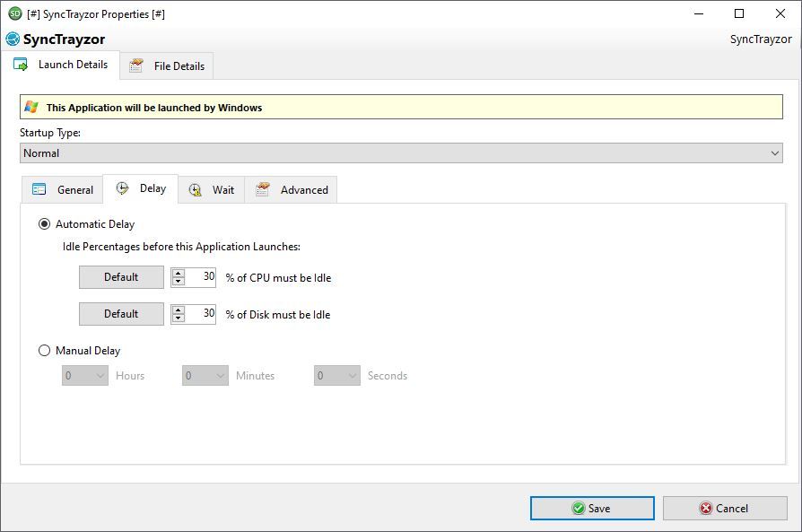The image size is (802, 532).
Task: Increase the Disk idle percentage with the up arrow
Action: [x=178, y=310]
